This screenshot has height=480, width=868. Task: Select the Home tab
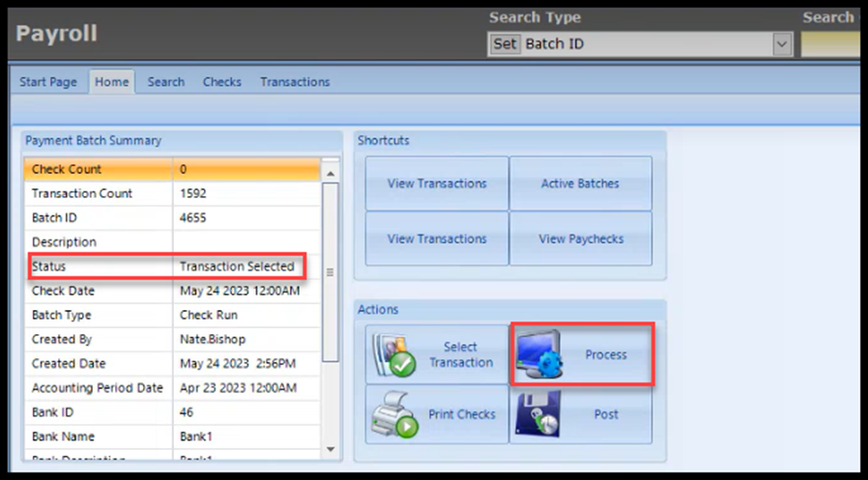click(x=112, y=82)
